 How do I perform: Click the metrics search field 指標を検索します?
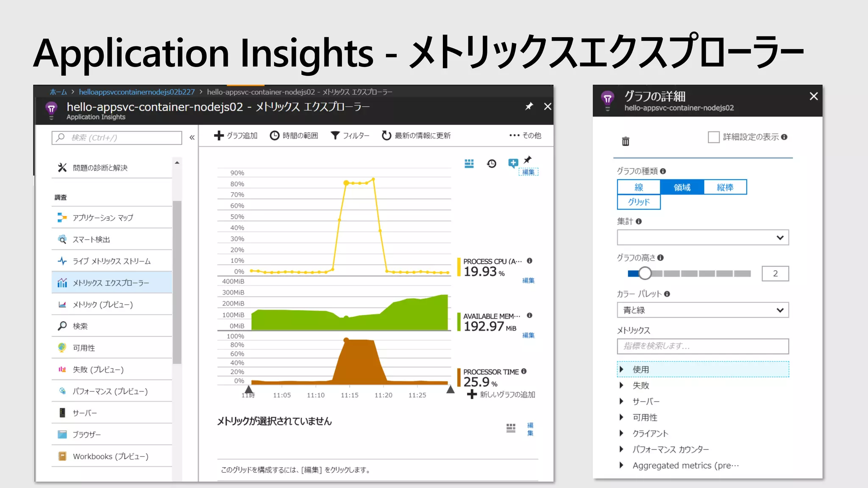pyautogui.click(x=703, y=346)
